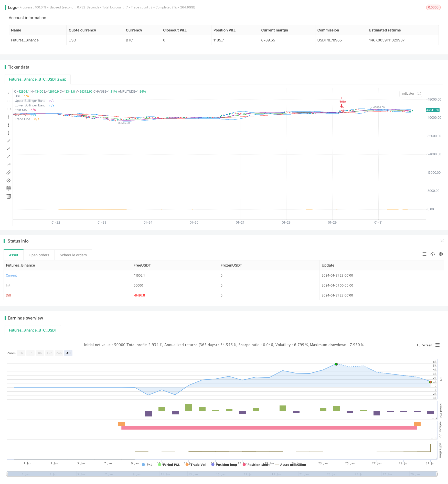Toggle the PnL legend series

(x=147, y=465)
